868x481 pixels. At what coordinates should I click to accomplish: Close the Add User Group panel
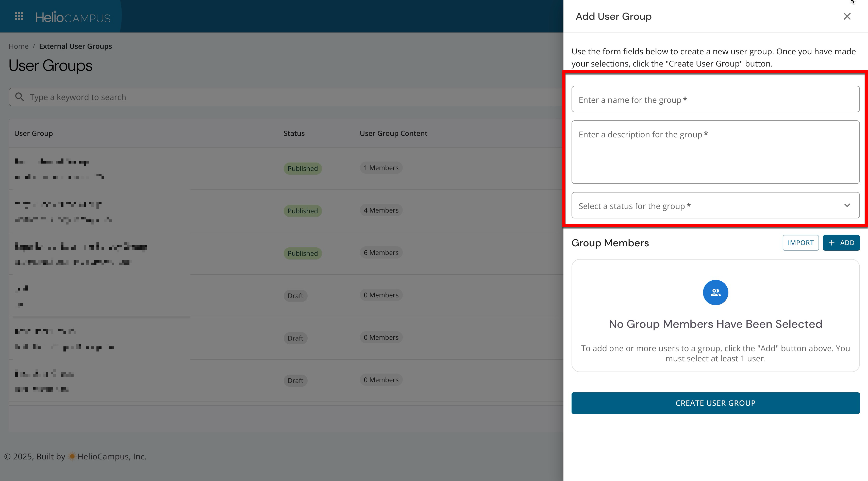click(847, 17)
